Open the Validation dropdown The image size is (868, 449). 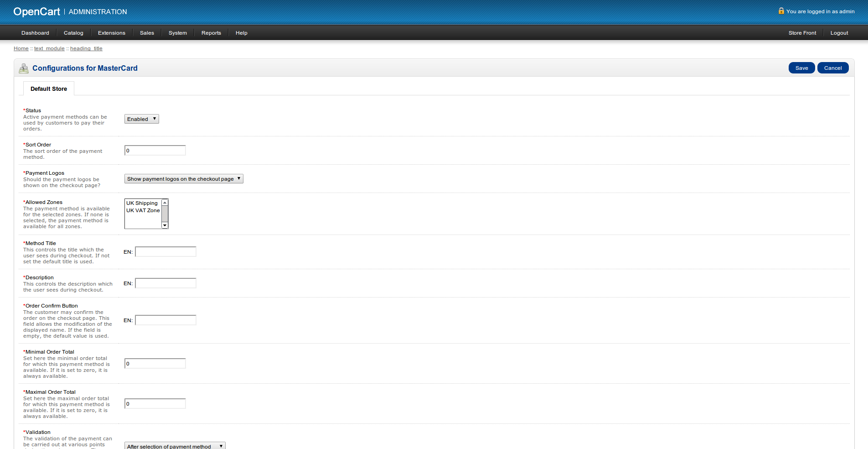click(175, 446)
